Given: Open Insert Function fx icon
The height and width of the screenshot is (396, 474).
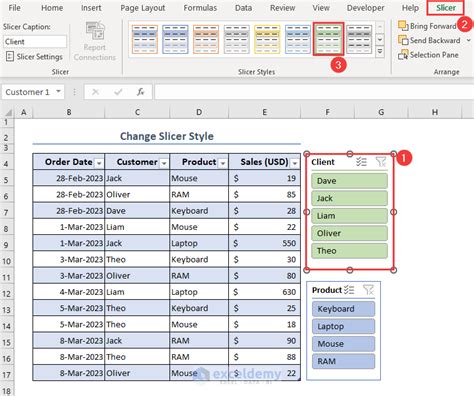Looking at the screenshot, I should click(141, 92).
